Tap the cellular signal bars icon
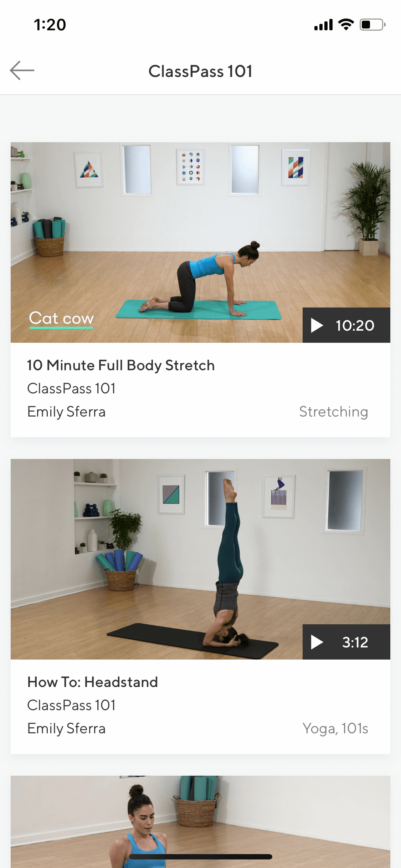The width and height of the screenshot is (401, 868). coord(323,25)
